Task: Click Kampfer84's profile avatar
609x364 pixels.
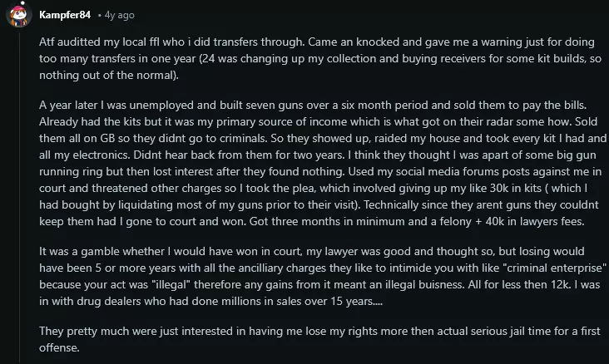Action: coord(17,15)
